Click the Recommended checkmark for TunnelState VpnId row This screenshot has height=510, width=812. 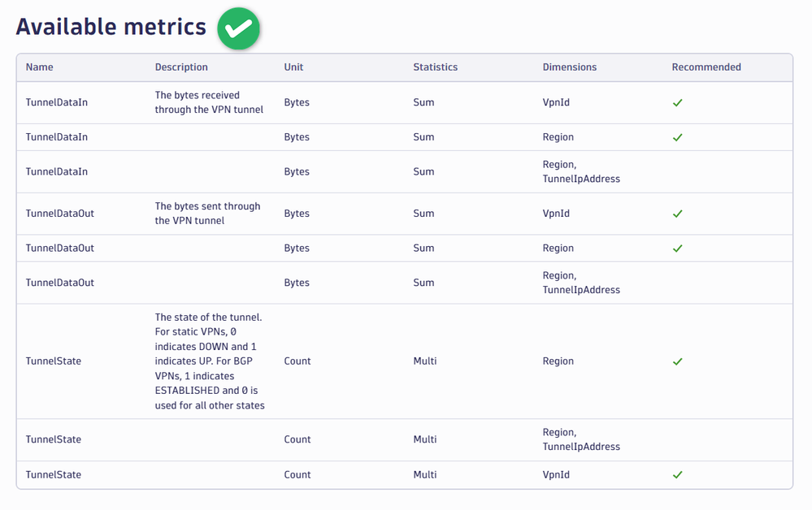point(677,474)
